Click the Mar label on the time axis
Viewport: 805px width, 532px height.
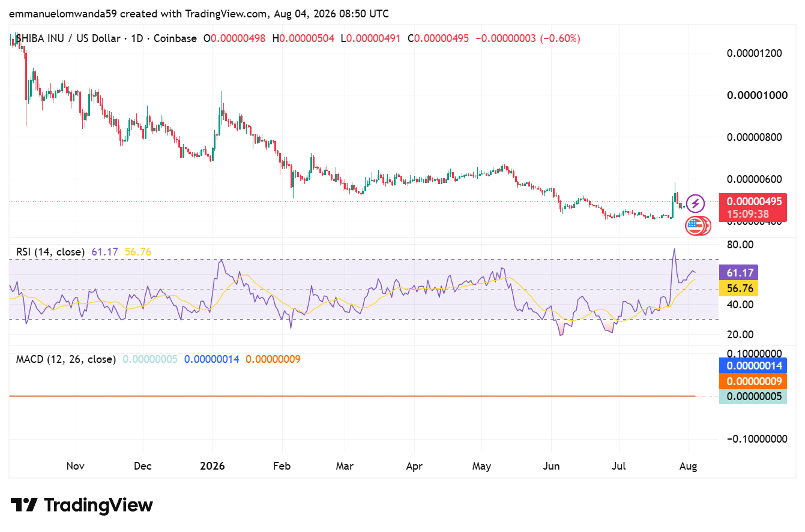coord(345,466)
